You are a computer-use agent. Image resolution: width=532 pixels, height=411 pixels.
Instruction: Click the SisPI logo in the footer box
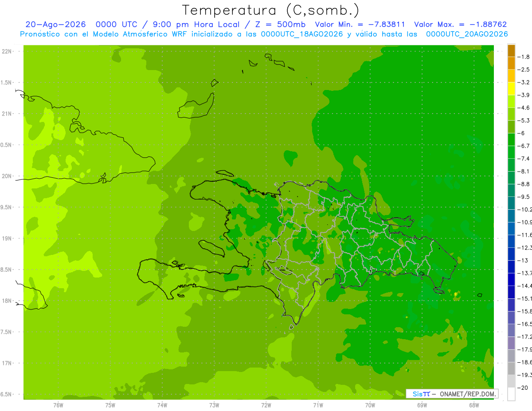pyautogui.click(x=421, y=394)
